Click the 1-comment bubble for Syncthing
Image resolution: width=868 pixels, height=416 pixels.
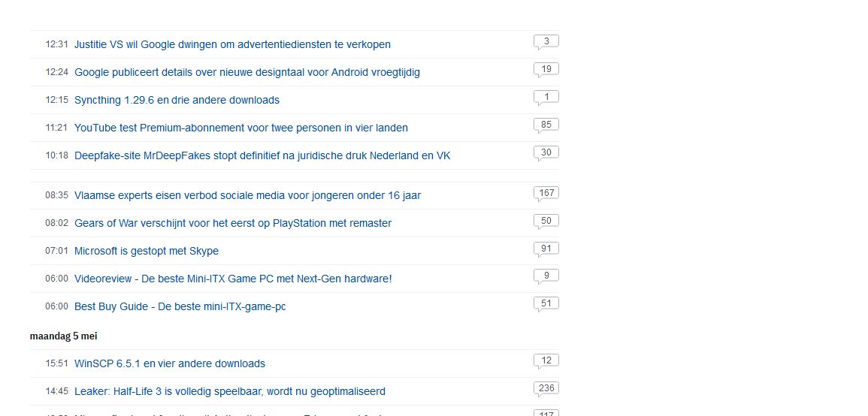pos(546,98)
